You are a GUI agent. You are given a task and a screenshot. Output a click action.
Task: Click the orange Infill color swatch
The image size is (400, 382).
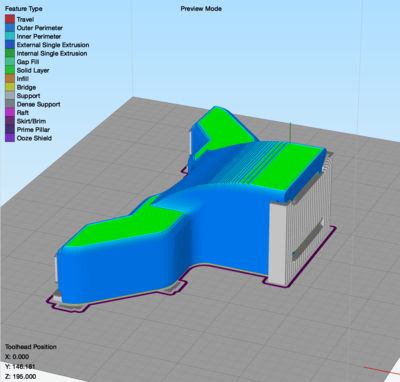pos(10,79)
